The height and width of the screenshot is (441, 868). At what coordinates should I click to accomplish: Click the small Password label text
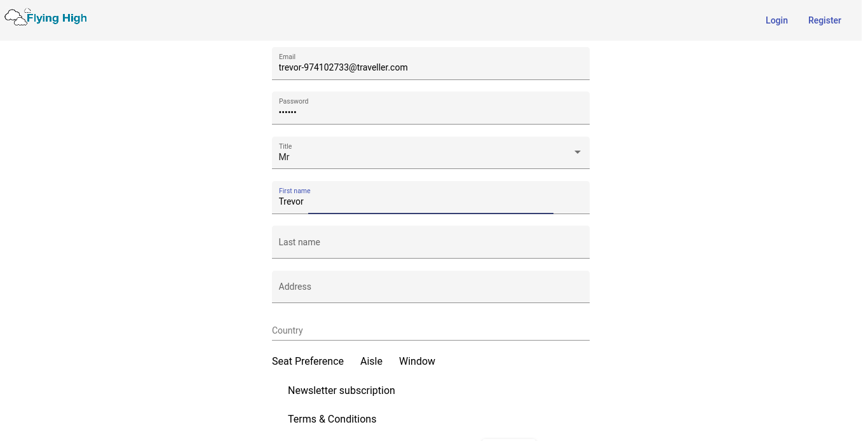294,101
